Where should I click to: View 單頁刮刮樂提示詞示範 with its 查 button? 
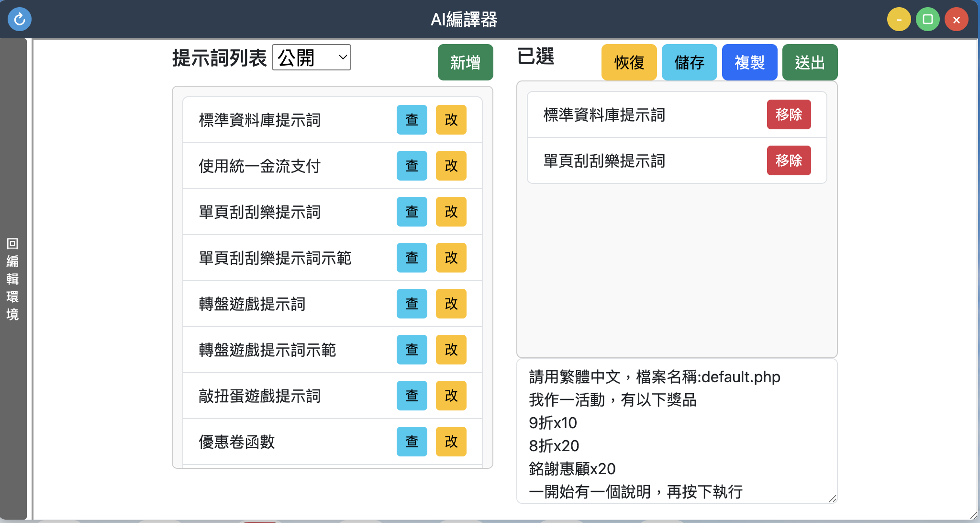pos(412,258)
